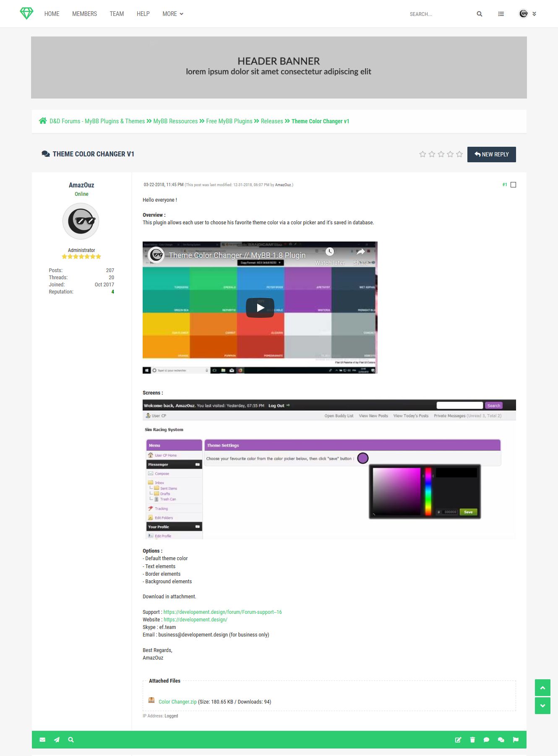The height and width of the screenshot is (756, 558).
Task: Click the single speech bubble reply icon
Action: 486,740
